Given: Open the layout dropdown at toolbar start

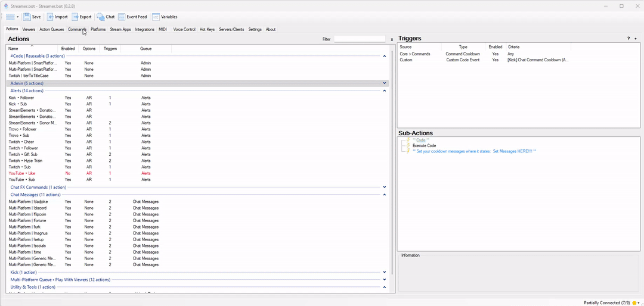Looking at the screenshot, I should click(13, 17).
